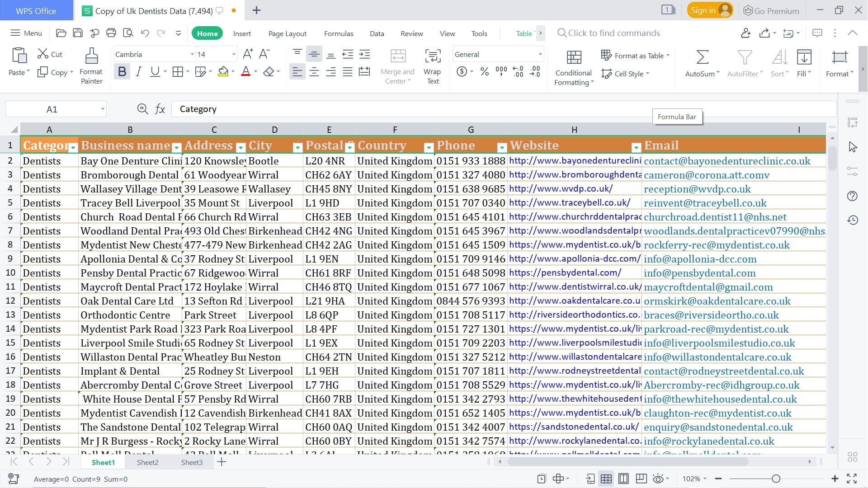Switch to Sheet2

(x=147, y=462)
